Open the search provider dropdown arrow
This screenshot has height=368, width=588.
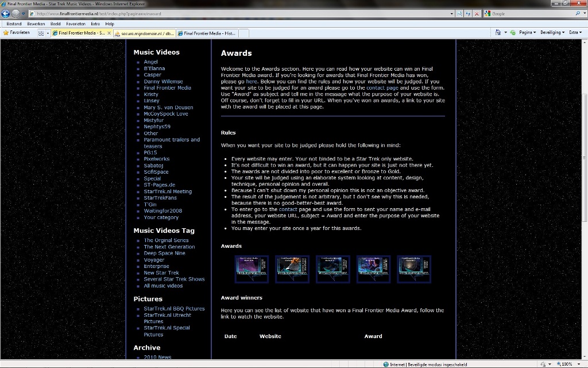584,14
